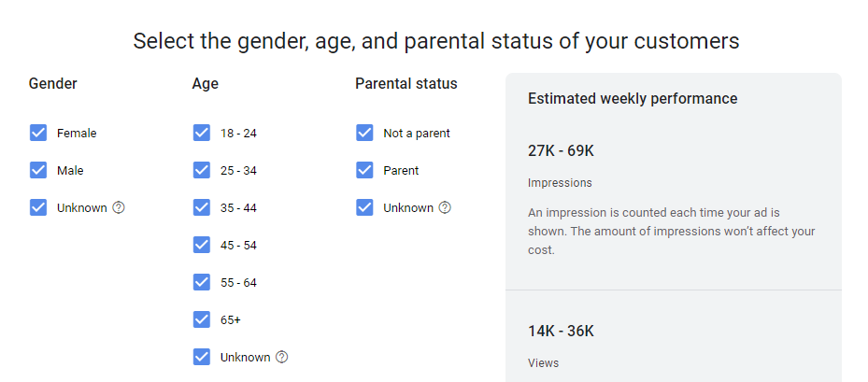
Task: Uncheck the 65+ age checkbox
Action: point(202,319)
